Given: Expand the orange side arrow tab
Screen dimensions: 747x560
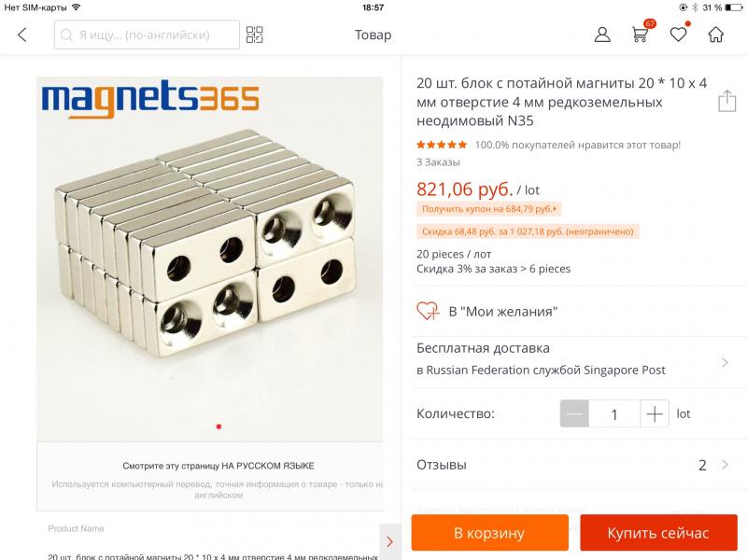Looking at the screenshot, I should [x=389, y=541].
